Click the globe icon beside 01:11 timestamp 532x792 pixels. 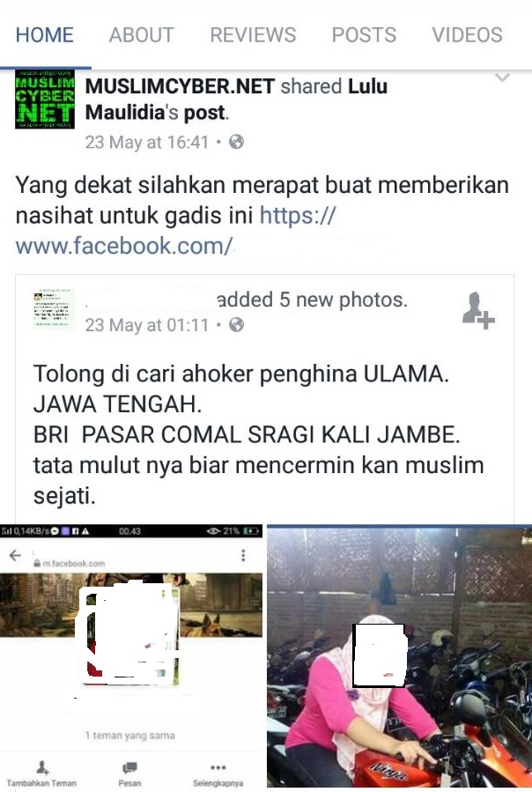(236, 324)
